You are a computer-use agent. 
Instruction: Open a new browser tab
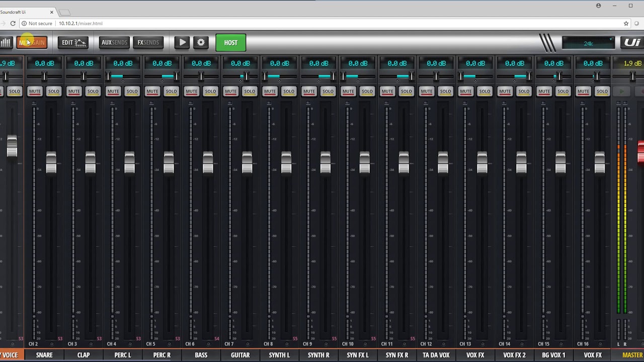coord(65,12)
